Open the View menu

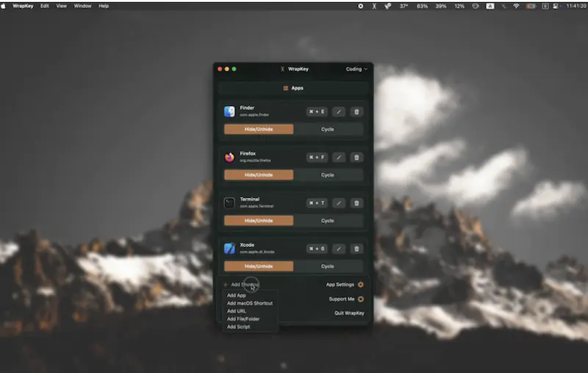pos(61,6)
